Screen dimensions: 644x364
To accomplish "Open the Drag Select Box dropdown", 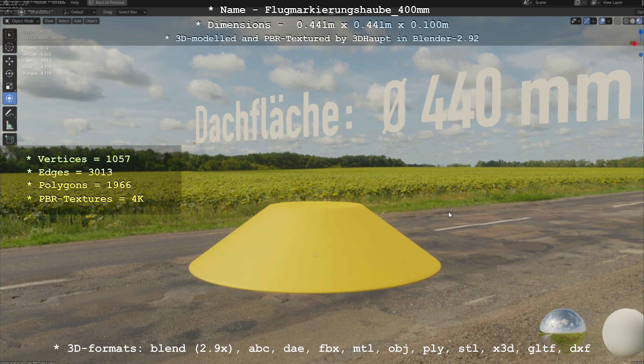I will pos(132,12).
